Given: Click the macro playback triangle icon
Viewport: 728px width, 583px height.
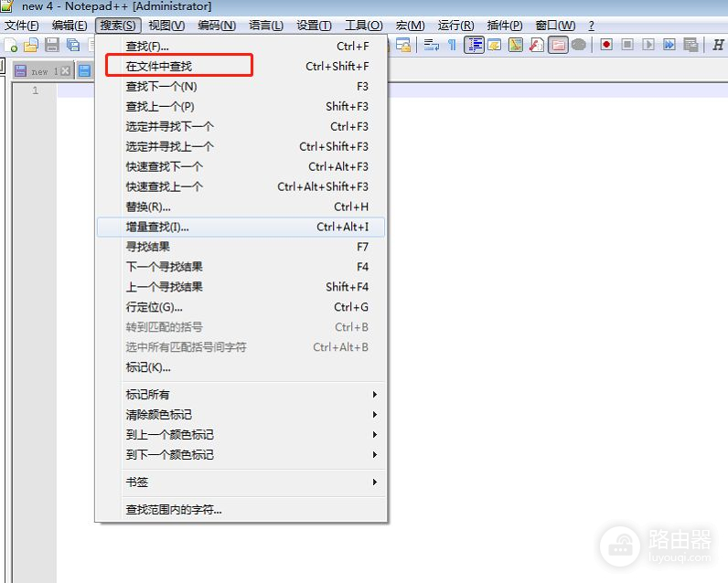Looking at the screenshot, I should [x=648, y=45].
